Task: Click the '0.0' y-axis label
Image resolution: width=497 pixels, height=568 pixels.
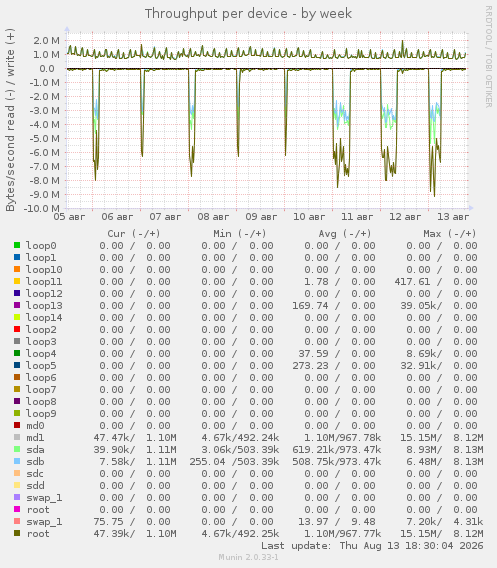Action: 47,68
